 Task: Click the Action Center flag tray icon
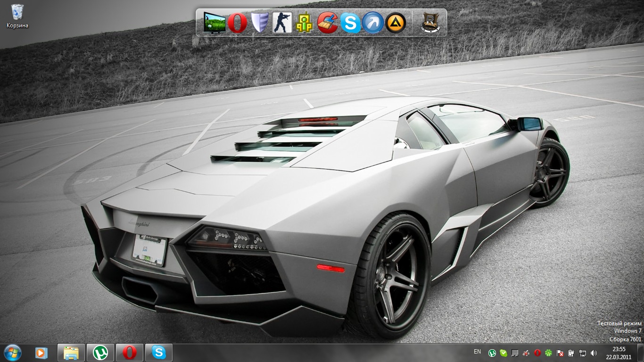[561, 353]
